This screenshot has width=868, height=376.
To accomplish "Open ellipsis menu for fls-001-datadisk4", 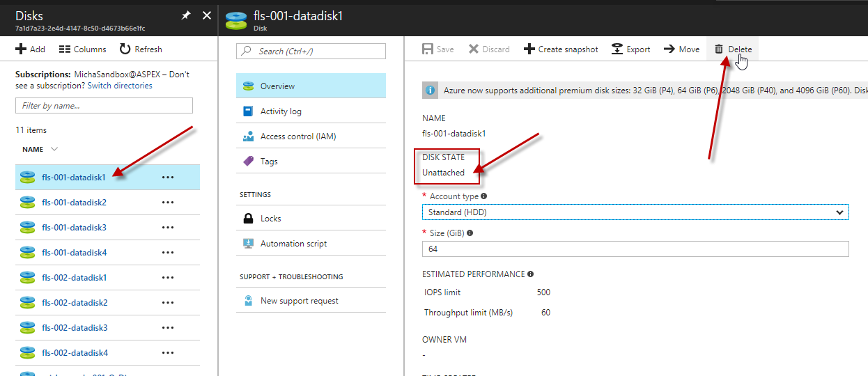I will tap(167, 253).
